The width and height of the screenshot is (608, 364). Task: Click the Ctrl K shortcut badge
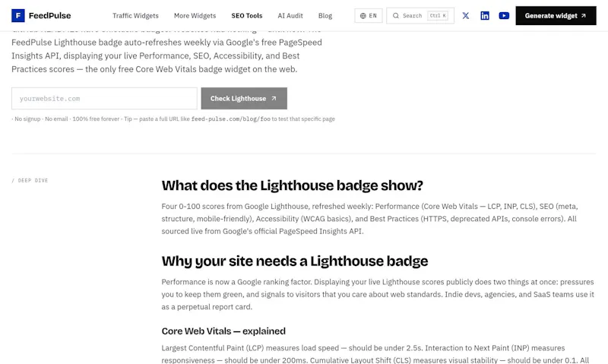click(x=438, y=15)
